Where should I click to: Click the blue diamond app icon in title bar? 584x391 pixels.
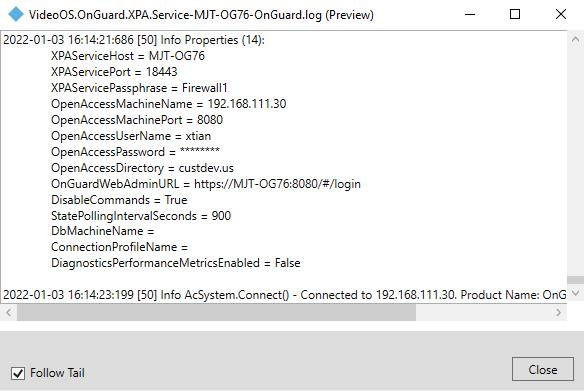pyautogui.click(x=16, y=14)
